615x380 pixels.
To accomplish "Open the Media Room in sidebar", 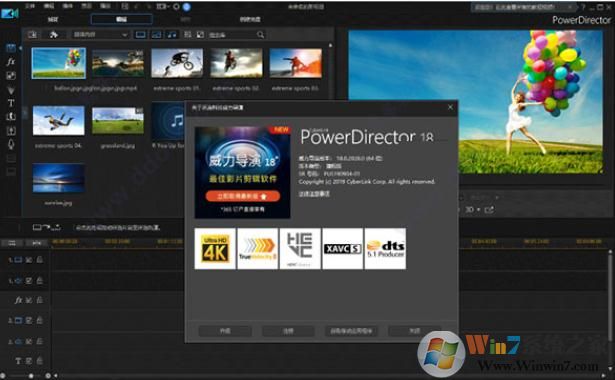I will tap(11, 48).
